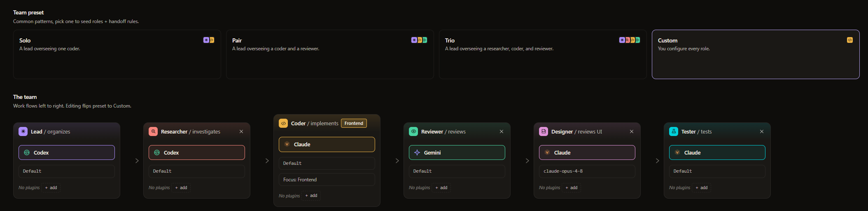Select the Custom team preset card
868x211 pixels.
[756, 54]
